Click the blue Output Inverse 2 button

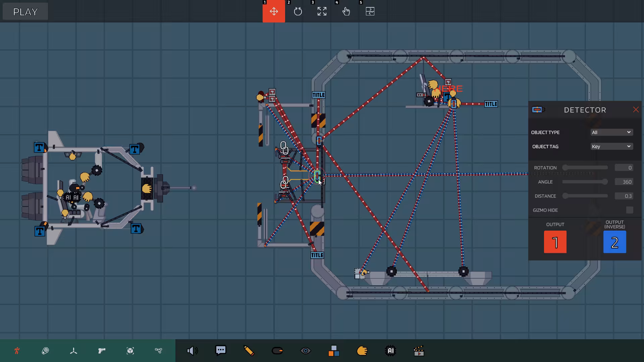tap(614, 242)
